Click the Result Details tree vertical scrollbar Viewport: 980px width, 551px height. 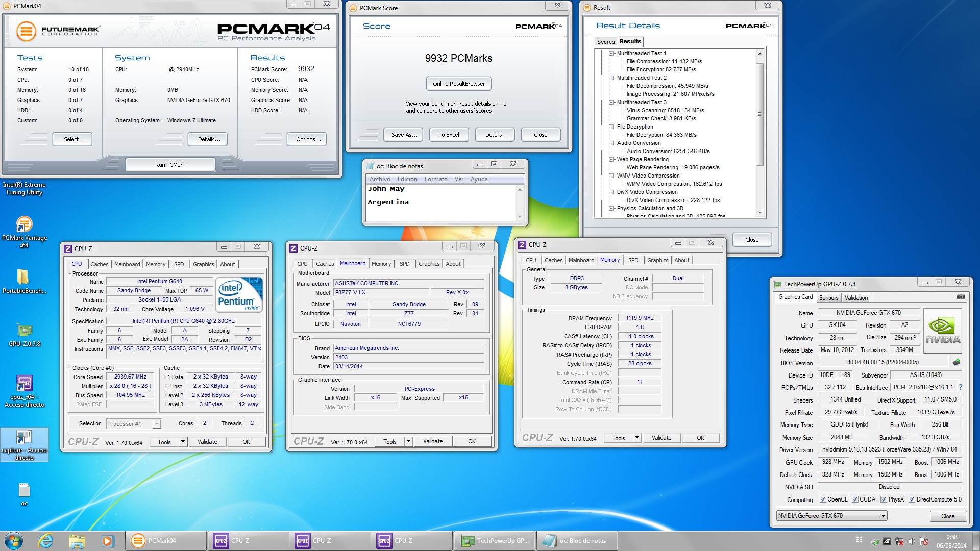click(759, 133)
